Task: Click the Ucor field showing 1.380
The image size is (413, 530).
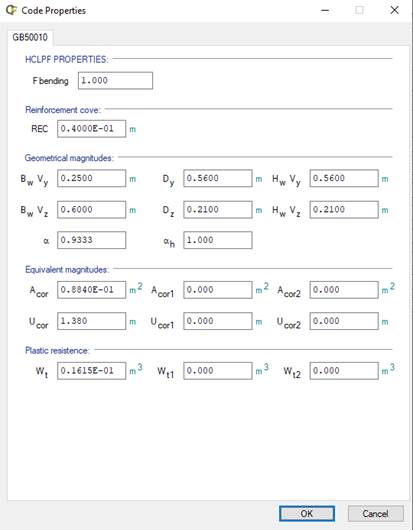Action: (x=92, y=321)
